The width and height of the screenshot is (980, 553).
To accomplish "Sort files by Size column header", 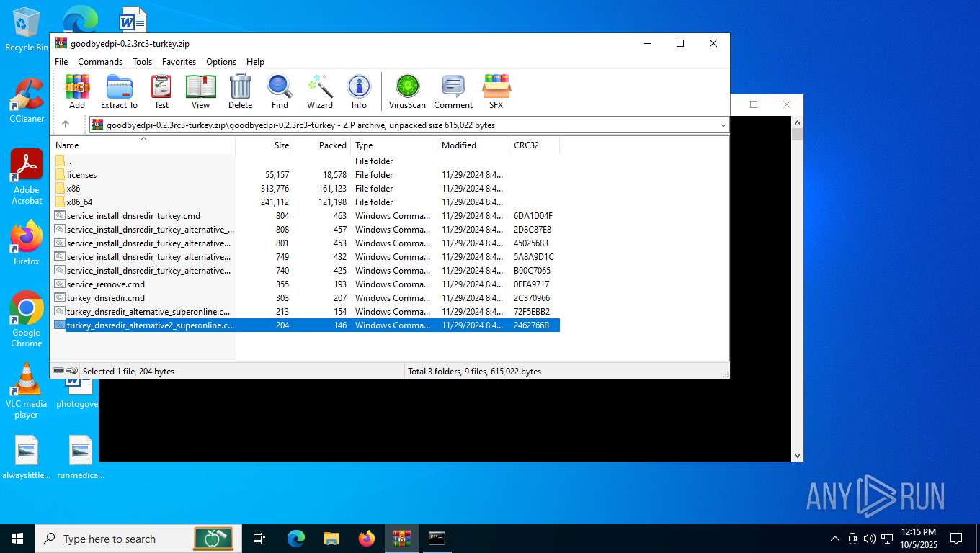I will click(x=281, y=145).
